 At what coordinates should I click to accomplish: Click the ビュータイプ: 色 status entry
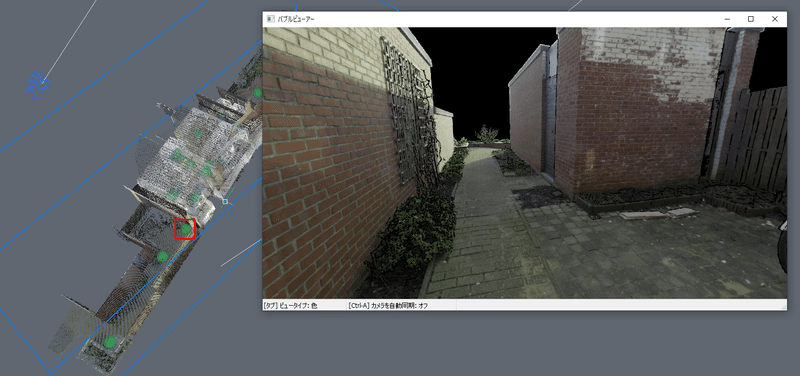click(290, 306)
